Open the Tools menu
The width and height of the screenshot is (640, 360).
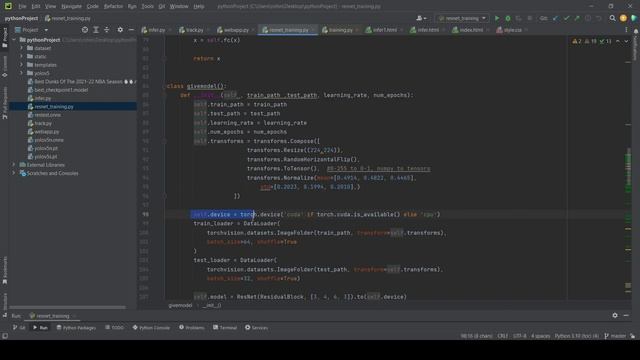(x=147, y=7)
